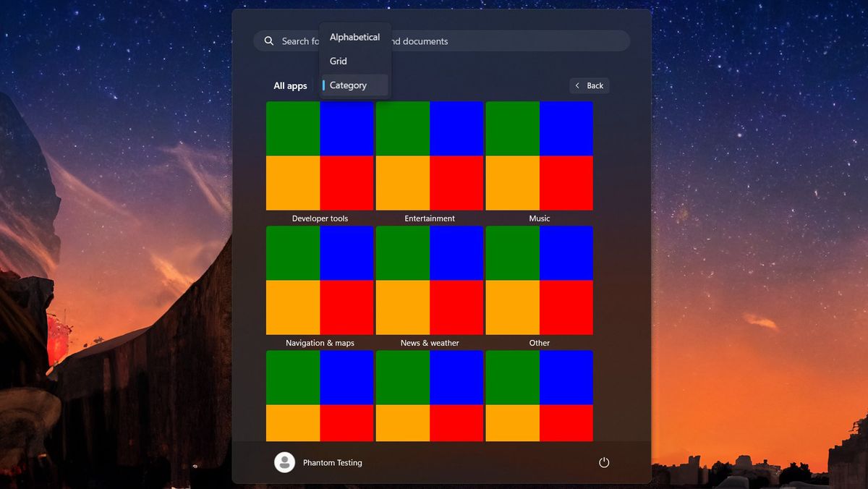Launch the orange app in Navigation & maps
This screenshot has height=489, width=868.
(292, 307)
